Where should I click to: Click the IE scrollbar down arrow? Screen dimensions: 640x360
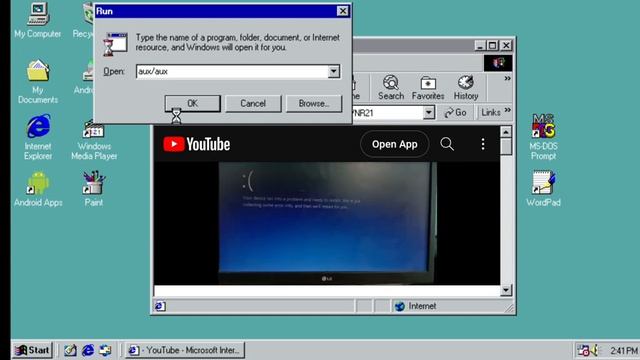pos(506,290)
